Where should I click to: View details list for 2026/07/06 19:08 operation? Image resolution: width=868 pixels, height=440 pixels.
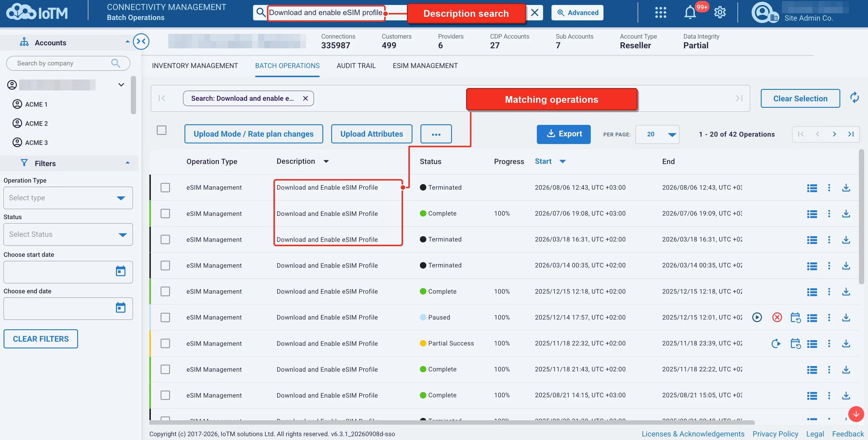click(x=812, y=214)
